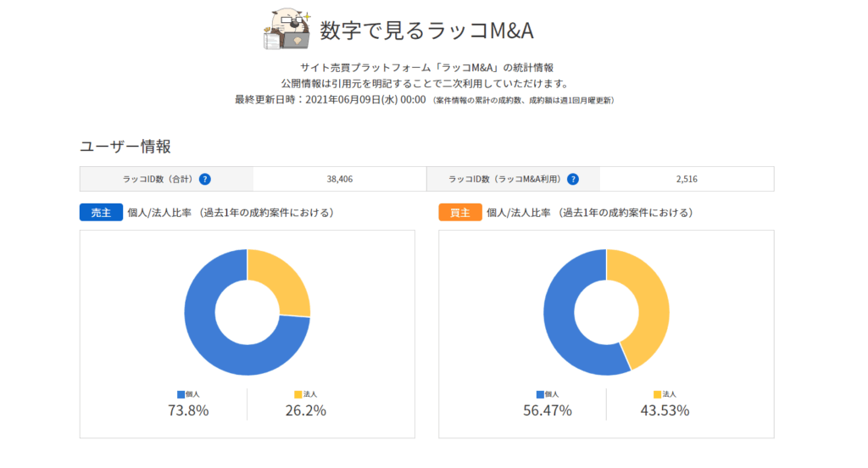Toggle blue 個人 legend in buyer chart

(x=548, y=394)
